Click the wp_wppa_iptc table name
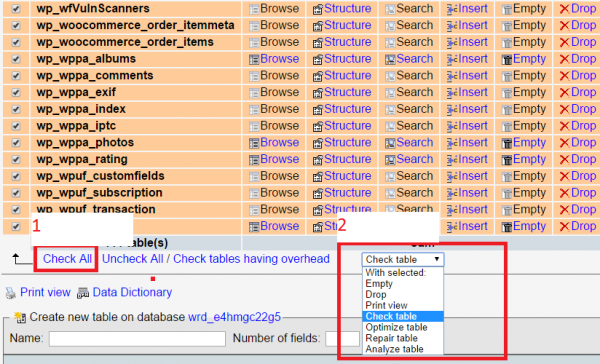Image resolution: width=600 pixels, height=364 pixels. pyautogui.click(x=76, y=126)
